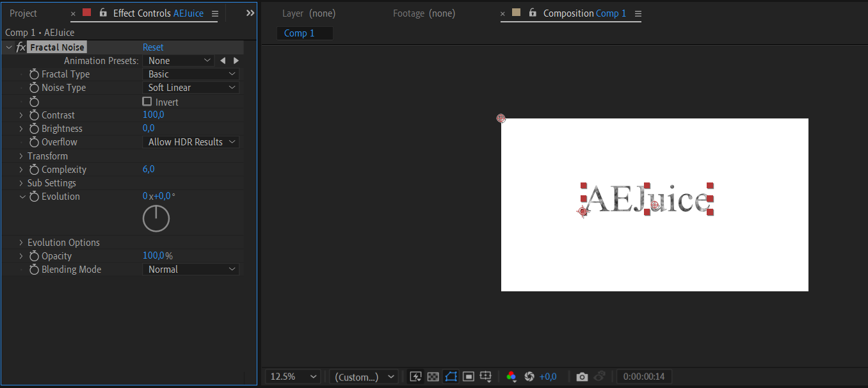This screenshot has width=868, height=388.
Task: Toggle the Fractal Noise fx switch
Action: (x=20, y=47)
